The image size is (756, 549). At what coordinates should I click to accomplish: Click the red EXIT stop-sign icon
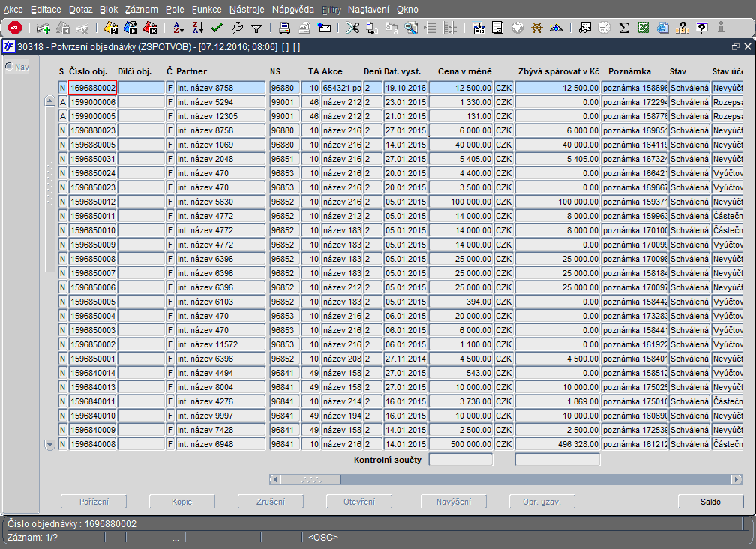coord(15,28)
